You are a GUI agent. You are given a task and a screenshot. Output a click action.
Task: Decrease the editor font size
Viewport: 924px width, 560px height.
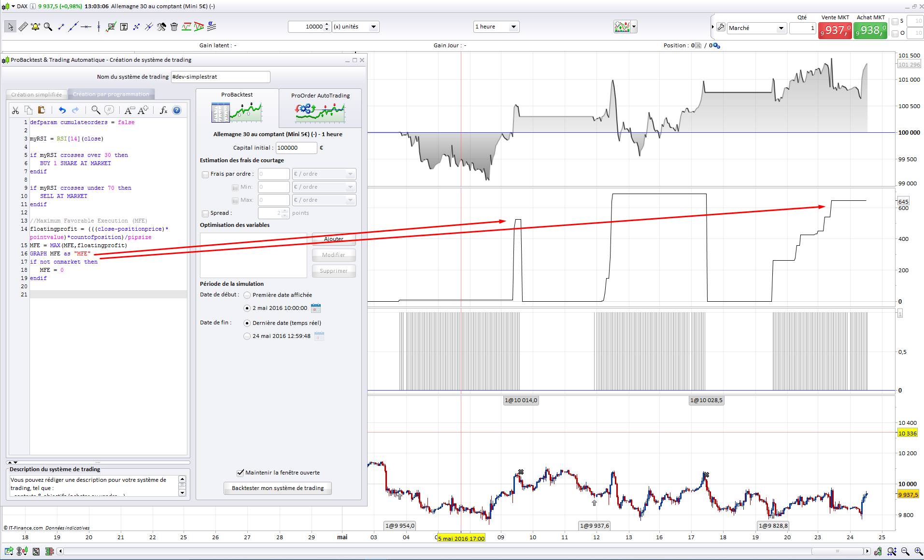click(x=129, y=111)
